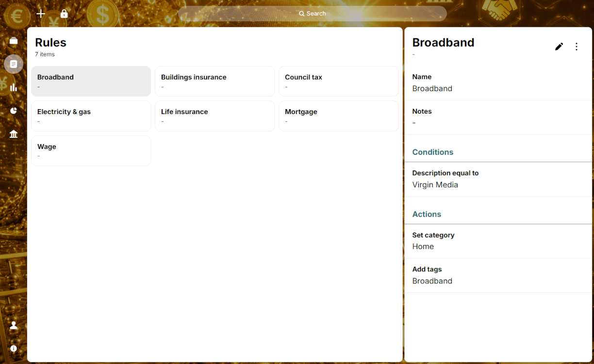The image size is (594, 364).
Task: Open the bank building icon in the sidebar
Action: 14,134
